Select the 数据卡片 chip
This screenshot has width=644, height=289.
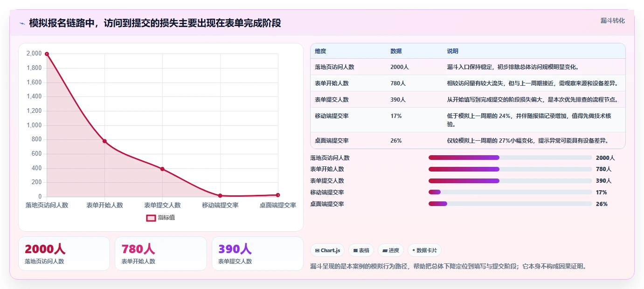click(x=424, y=250)
